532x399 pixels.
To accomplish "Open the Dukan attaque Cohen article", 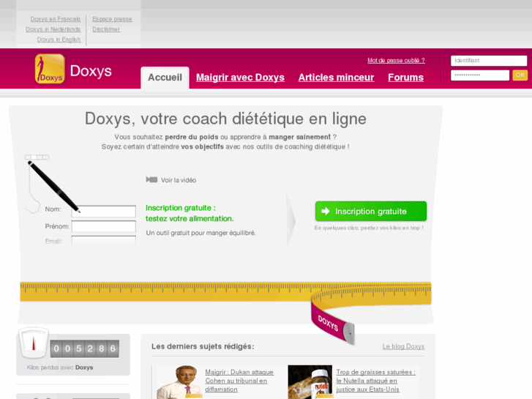I will 239,381.
